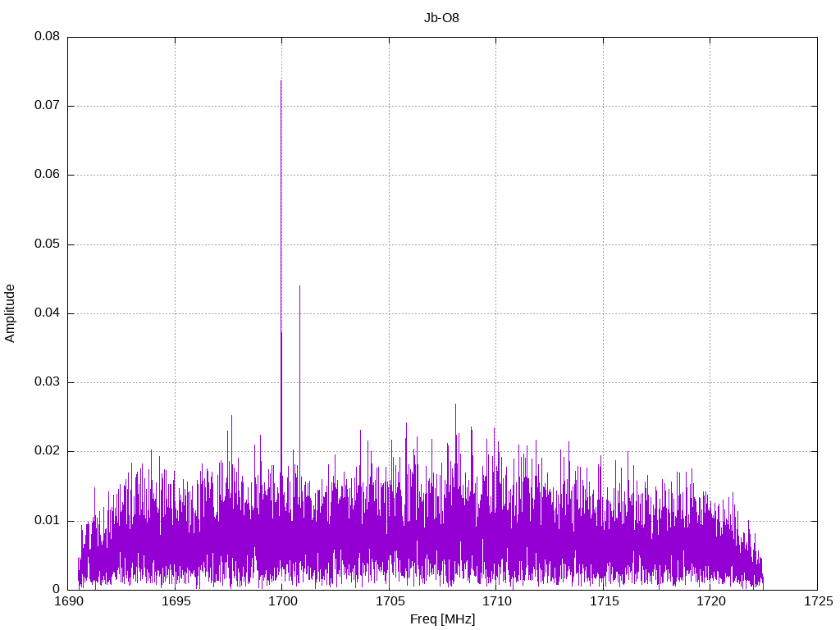Click the peak near 1708 MHz

coord(455,405)
